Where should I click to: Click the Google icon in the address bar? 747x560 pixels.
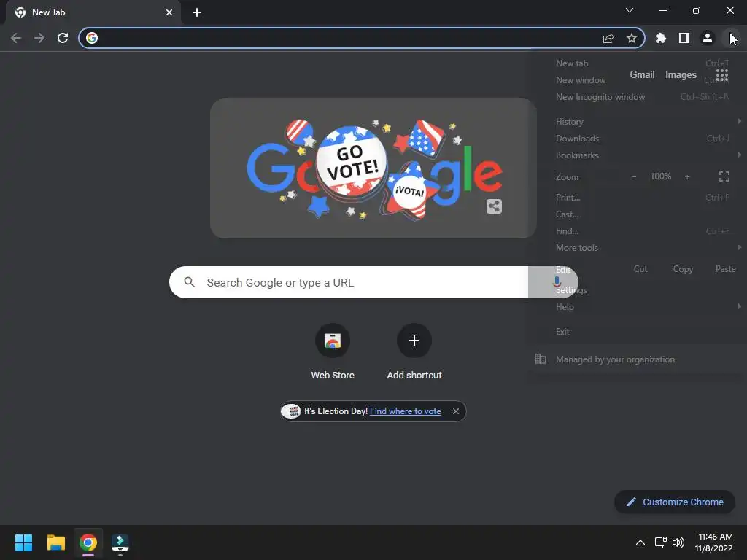[92, 38]
